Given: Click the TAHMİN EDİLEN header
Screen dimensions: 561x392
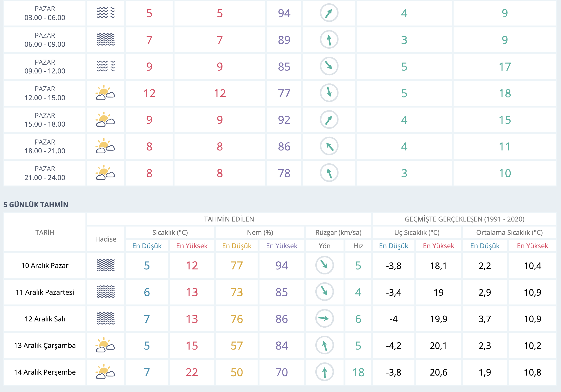Looking at the screenshot, I should tap(229, 219).
